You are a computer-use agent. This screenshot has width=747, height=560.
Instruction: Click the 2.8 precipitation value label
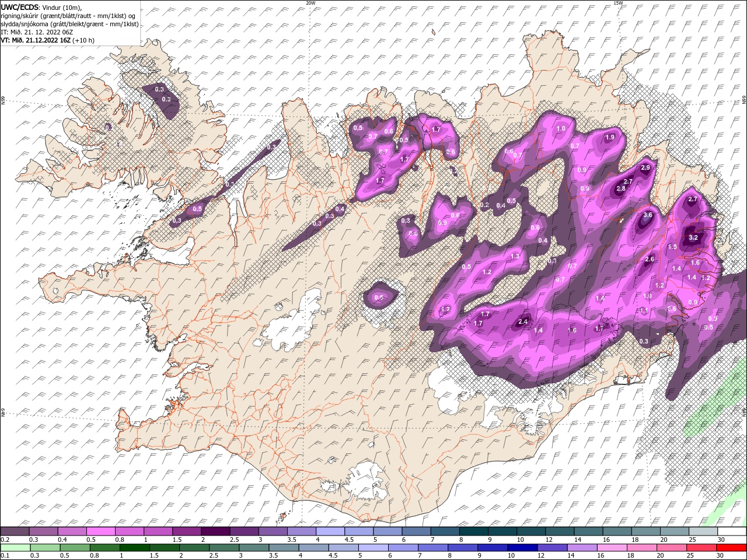point(621,188)
